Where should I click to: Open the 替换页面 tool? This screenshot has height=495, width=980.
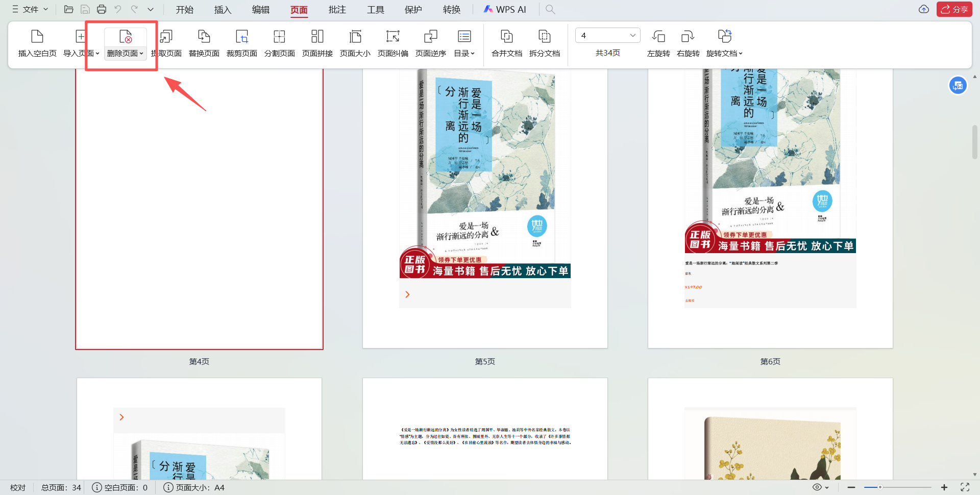coord(204,43)
